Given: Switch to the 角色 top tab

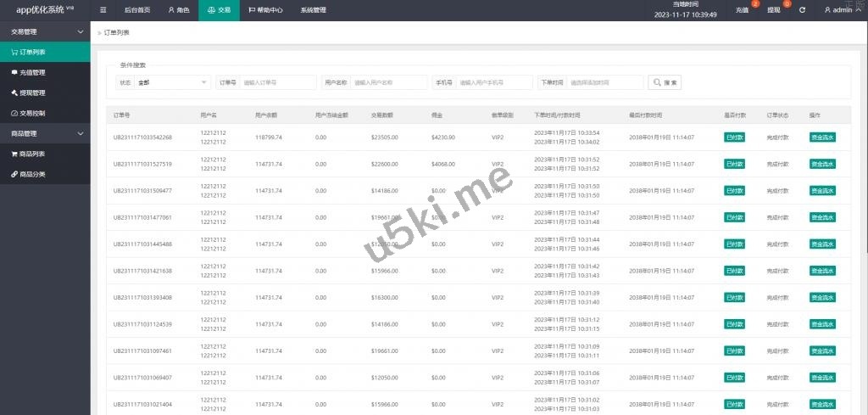Looking at the screenshot, I should click(178, 10).
